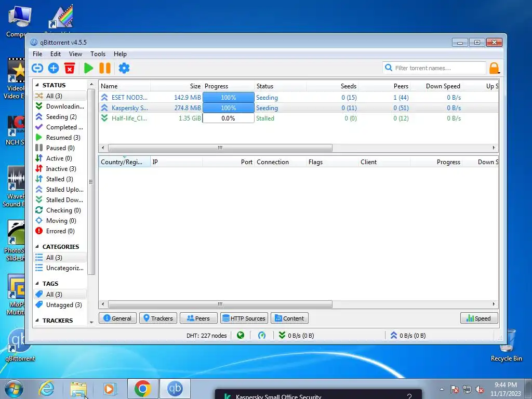Switch to the Trackers tab
Viewport: 532px width, 399px height.
point(158,318)
